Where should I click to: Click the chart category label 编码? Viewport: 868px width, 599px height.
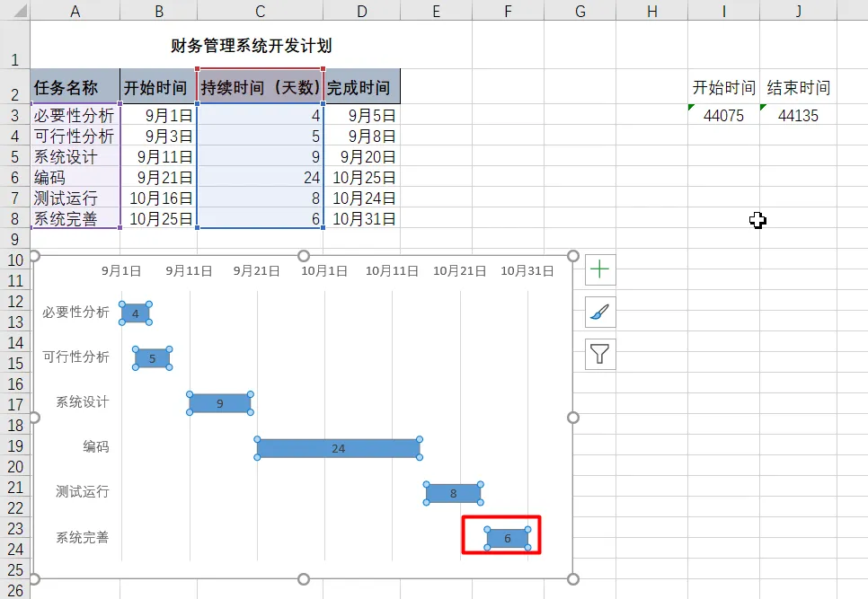[96, 446]
